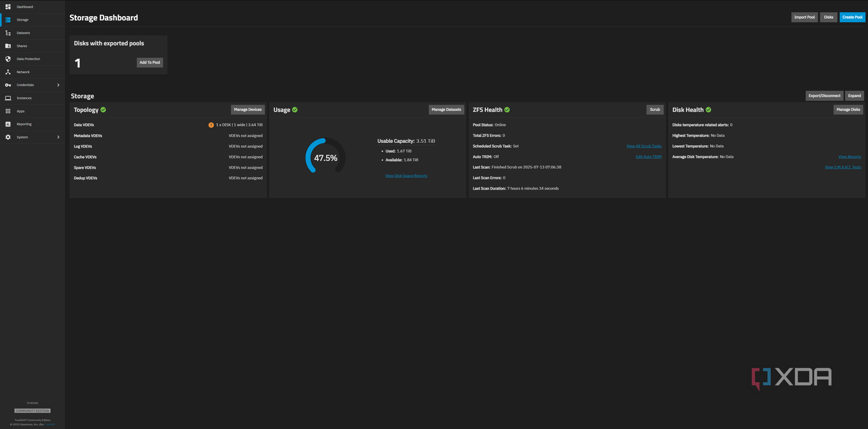868x429 pixels.
Task: Click the Data Protection shield icon
Action: click(8, 59)
